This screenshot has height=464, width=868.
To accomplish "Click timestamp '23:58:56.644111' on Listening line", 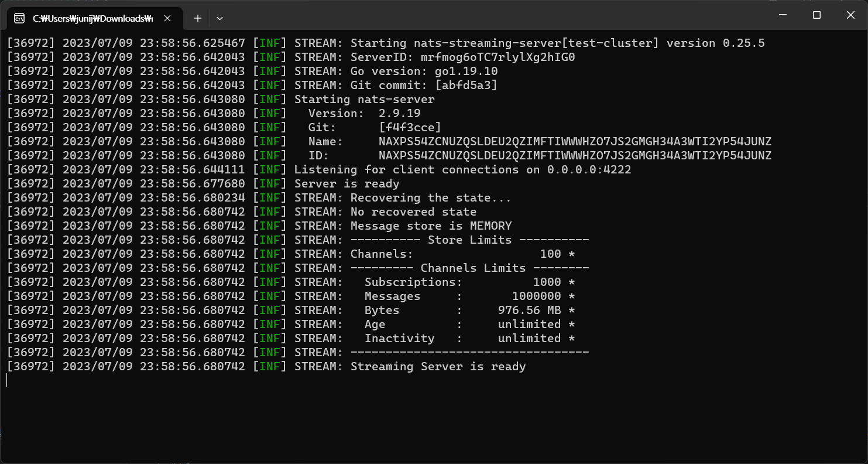I will click(x=193, y=170).
